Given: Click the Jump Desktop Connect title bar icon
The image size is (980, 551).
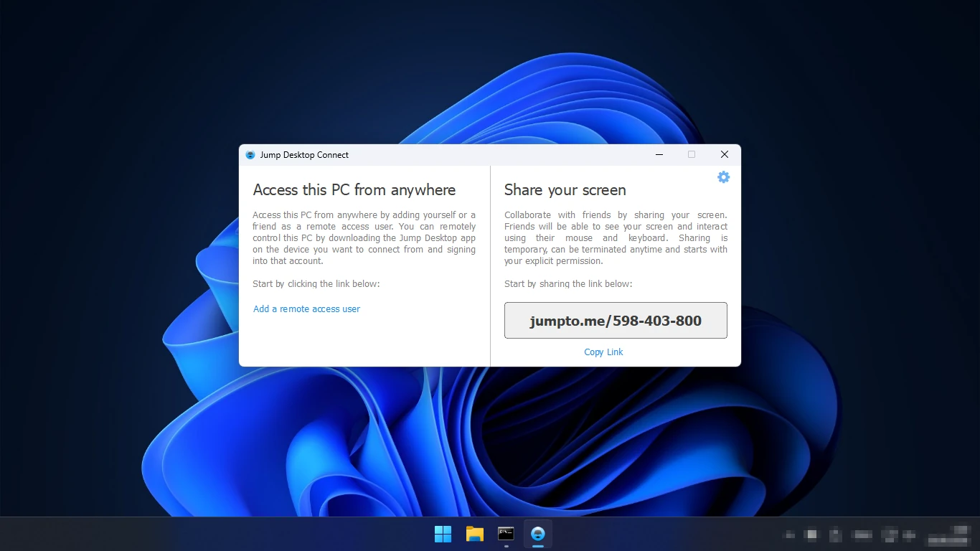Looking at the screenshot, I should [x=250, y=155].
